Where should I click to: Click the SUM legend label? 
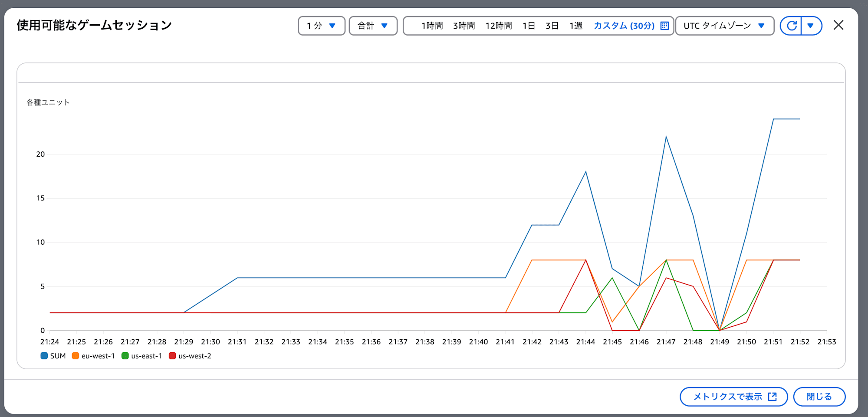click(58, 356)
